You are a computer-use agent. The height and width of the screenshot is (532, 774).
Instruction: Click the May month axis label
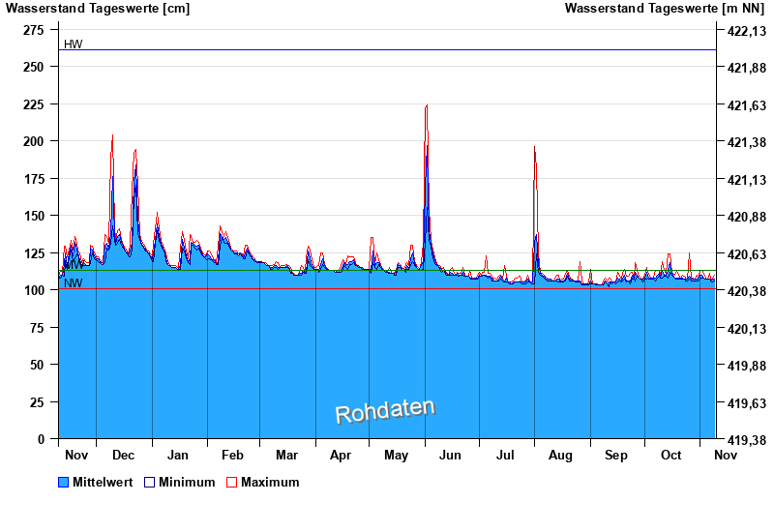coord(396,455)
